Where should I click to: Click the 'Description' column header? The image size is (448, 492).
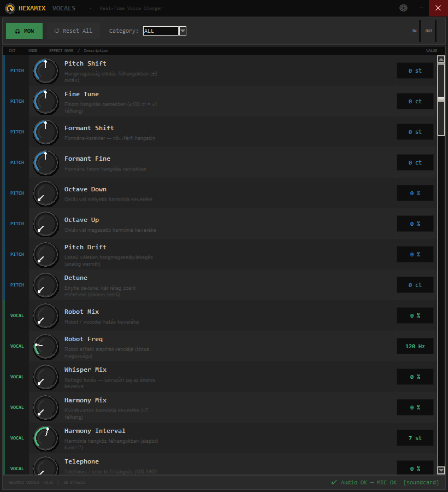[96, 50]
